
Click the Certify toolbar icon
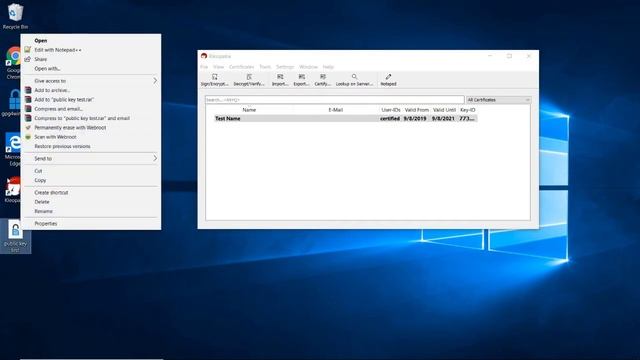322,80
